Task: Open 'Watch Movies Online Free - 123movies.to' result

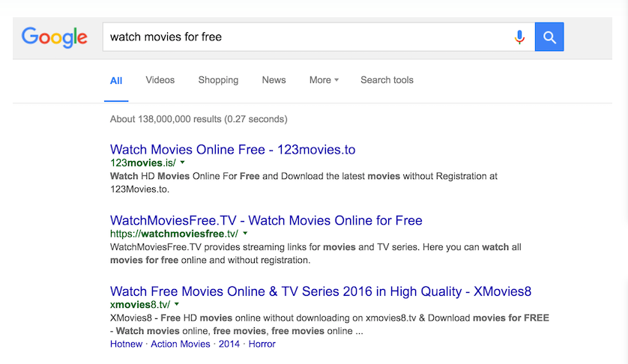Action: (x=232, y=150)
